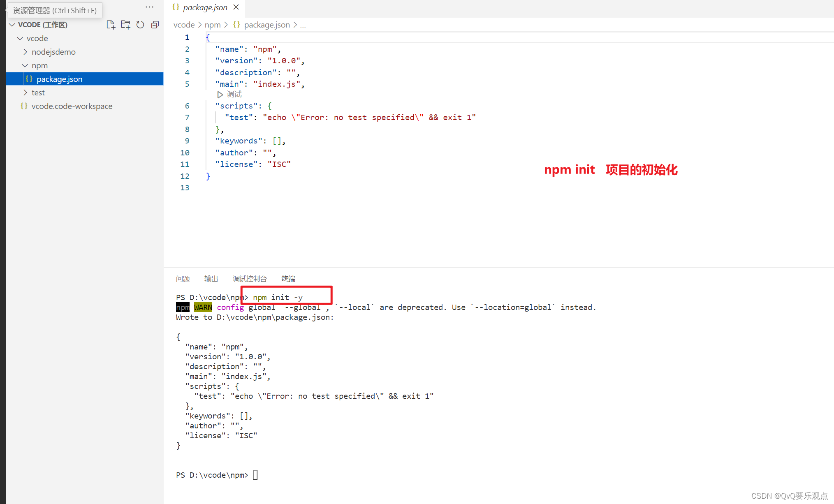Switch to the 终端 terminal tab
The height and width of the screenshot is (504, 834).
(288, 279)
